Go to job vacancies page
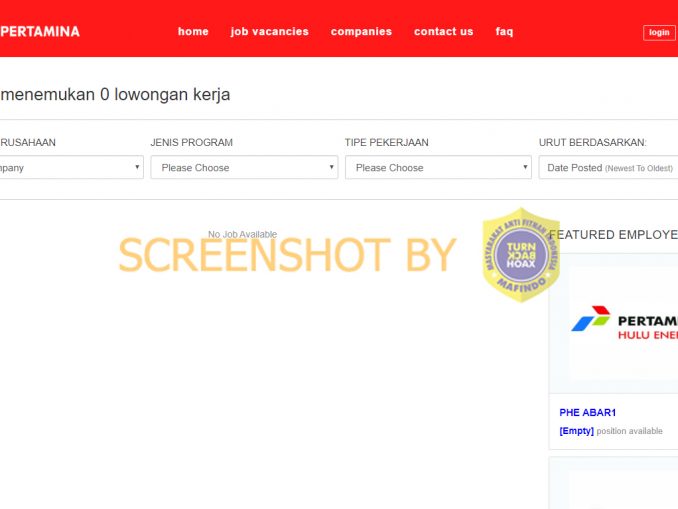This screenshot has height=509, width=678. (x=269, y=32)
